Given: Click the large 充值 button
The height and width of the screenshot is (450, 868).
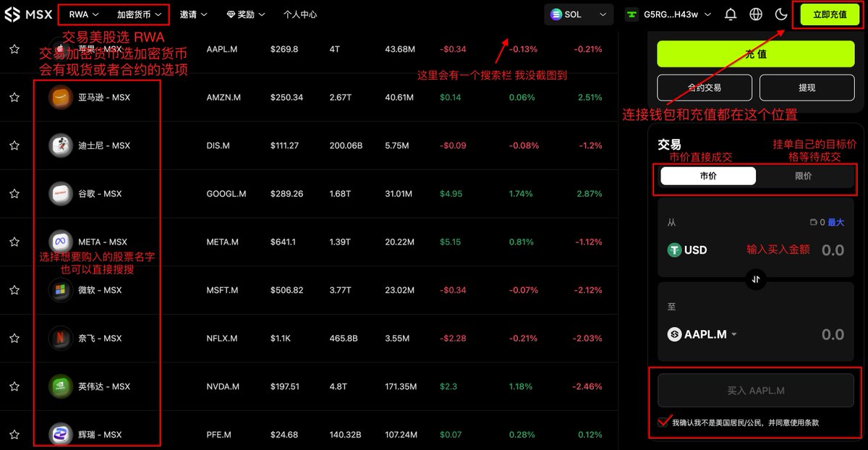Looking at the screenshot, I should pos(756,54).
